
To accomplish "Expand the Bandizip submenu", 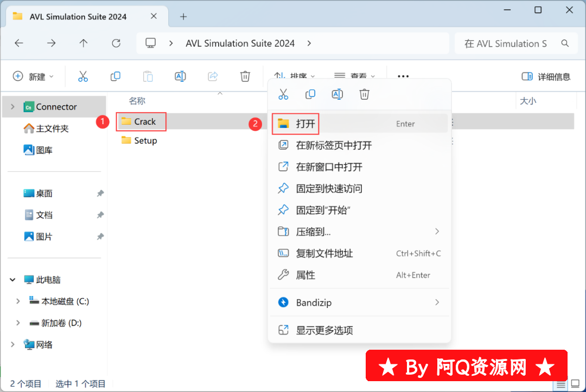I will pyautogui.click(x=437, y=303).
